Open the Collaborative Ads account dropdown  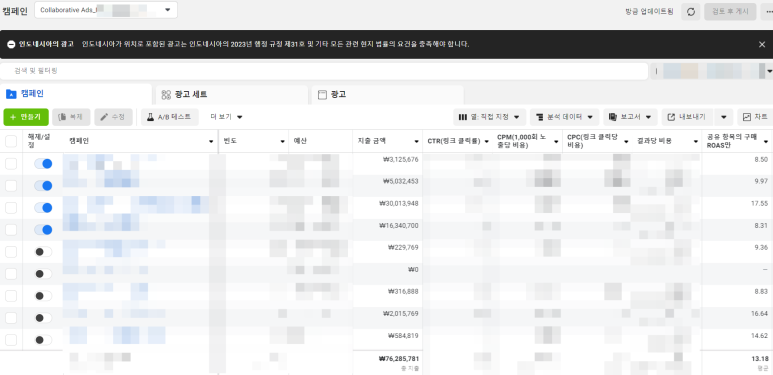point(105,10)
